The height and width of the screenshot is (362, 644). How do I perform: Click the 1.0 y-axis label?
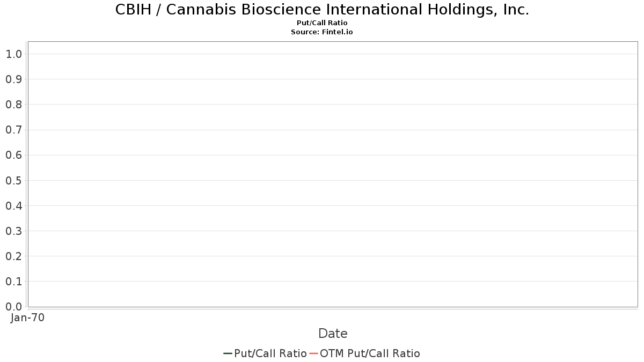14,54
